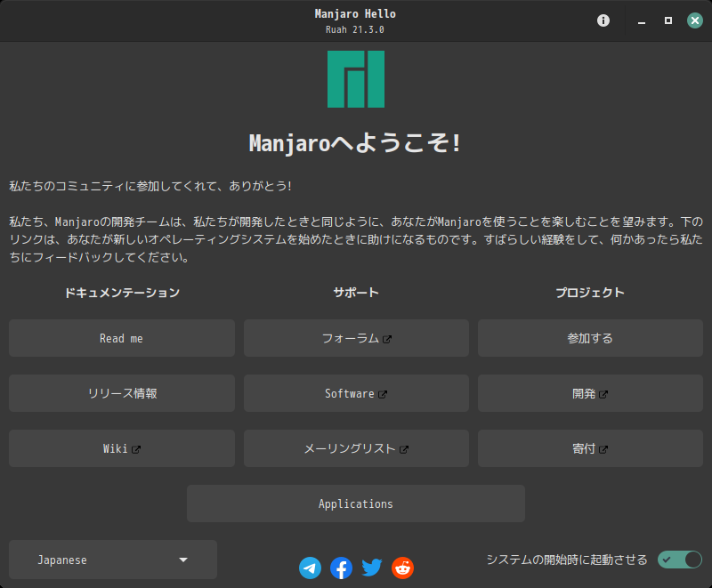The height and width of the screenshot is (588, 712).
Task: Open the 開発 development button
Action: coord(590,393)
